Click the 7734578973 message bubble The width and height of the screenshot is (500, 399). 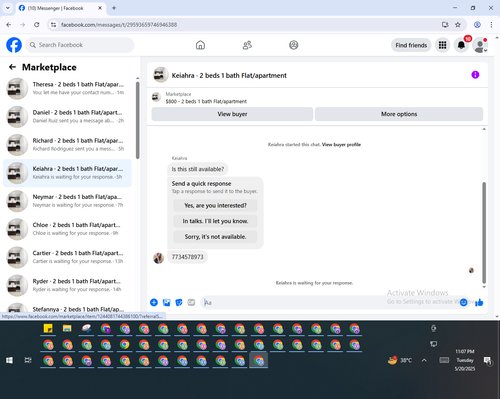click(187, 257)
